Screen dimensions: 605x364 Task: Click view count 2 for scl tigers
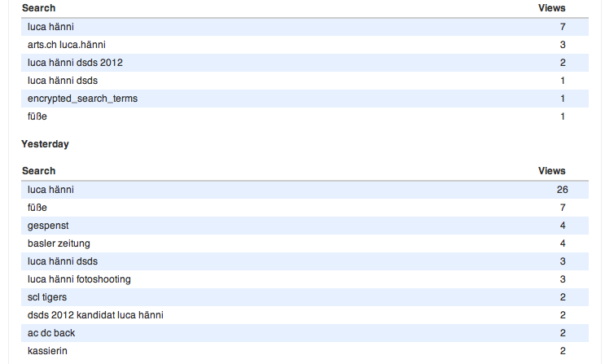[x=563, y=297]
